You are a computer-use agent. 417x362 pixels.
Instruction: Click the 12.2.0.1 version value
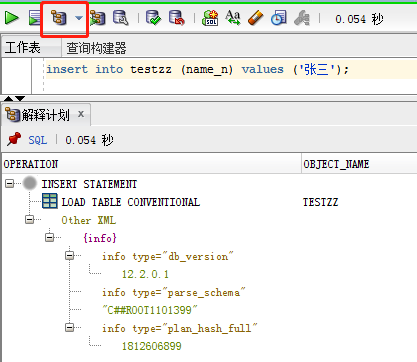(145, 274)
